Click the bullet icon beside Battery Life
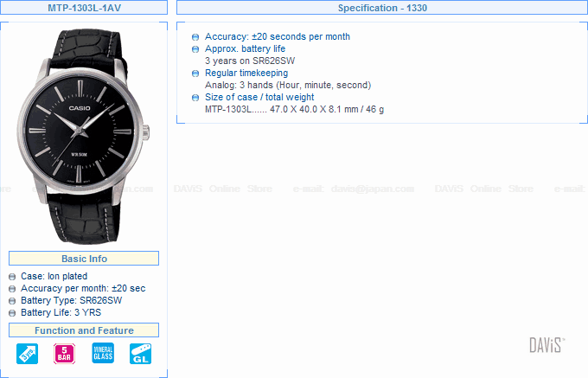Viewport: 588px width, 378px height. [x=12, y=313]
